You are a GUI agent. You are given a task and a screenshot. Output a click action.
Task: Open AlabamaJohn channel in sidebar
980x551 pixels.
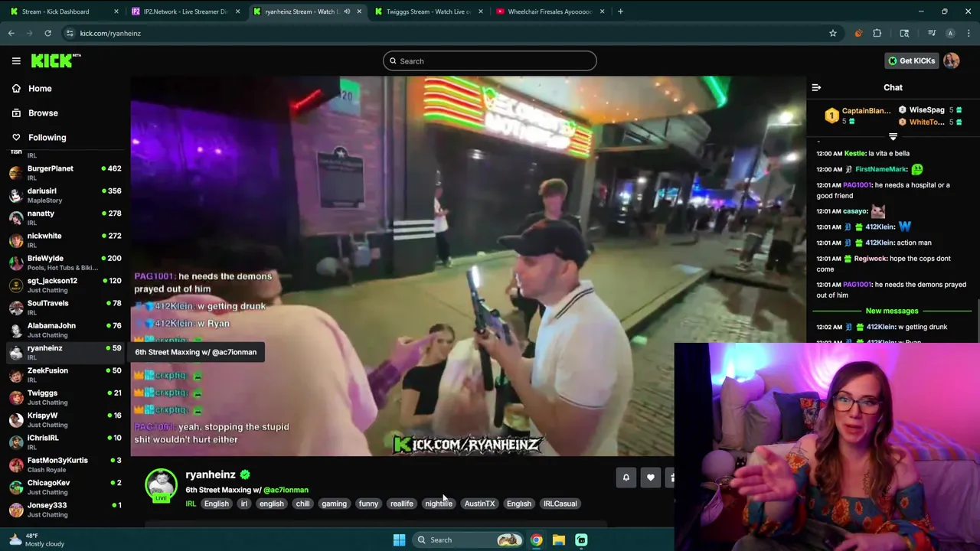[x=64, y=330]
